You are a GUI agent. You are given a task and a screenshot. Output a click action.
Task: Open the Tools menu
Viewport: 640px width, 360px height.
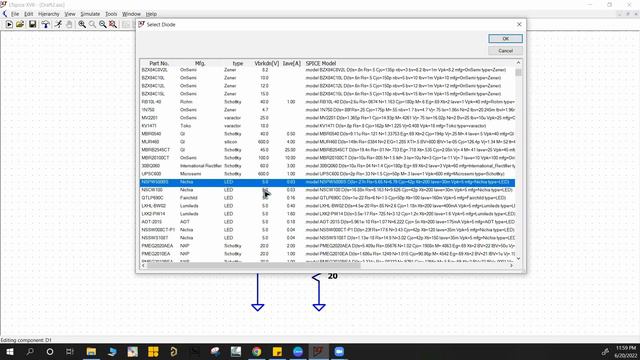click(111, 14)
